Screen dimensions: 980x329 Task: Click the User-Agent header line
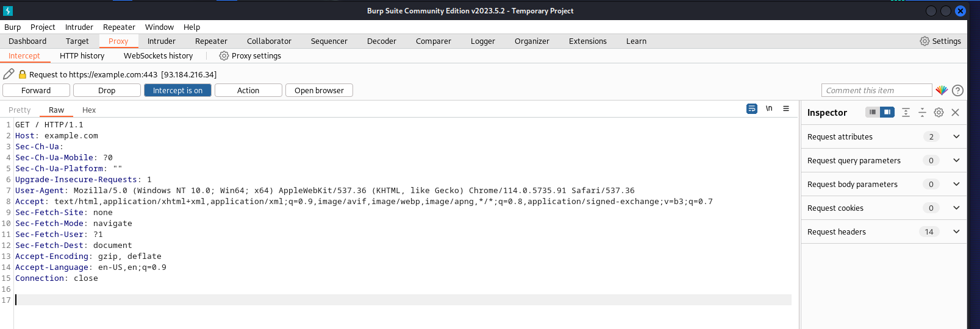tap(325, 190)
